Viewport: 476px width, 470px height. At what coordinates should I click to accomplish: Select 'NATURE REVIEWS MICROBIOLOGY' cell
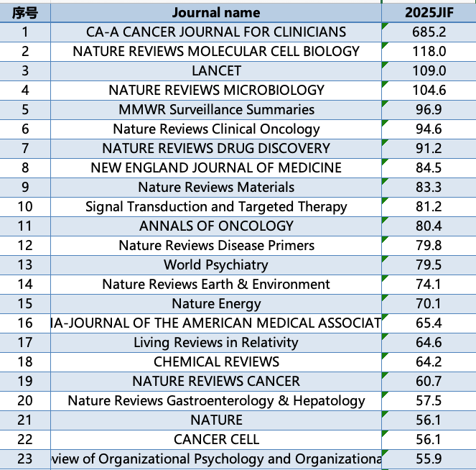pos(216,91)
